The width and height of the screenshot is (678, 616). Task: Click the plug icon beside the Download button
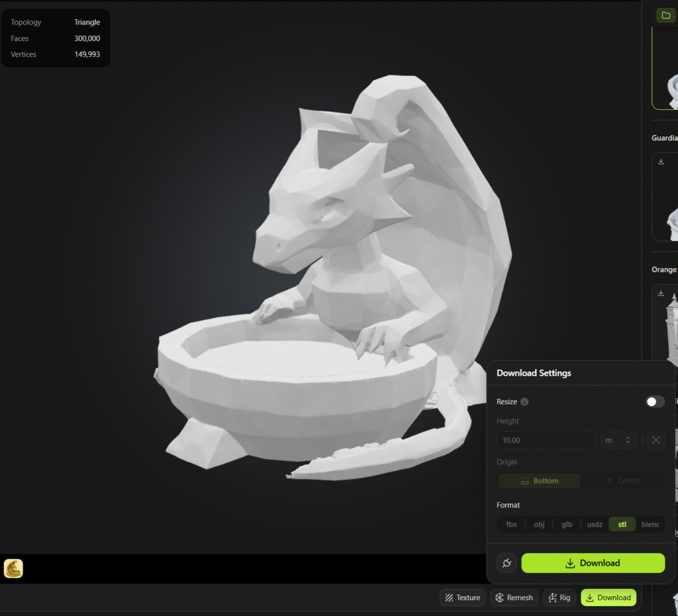tap(507, 563)
